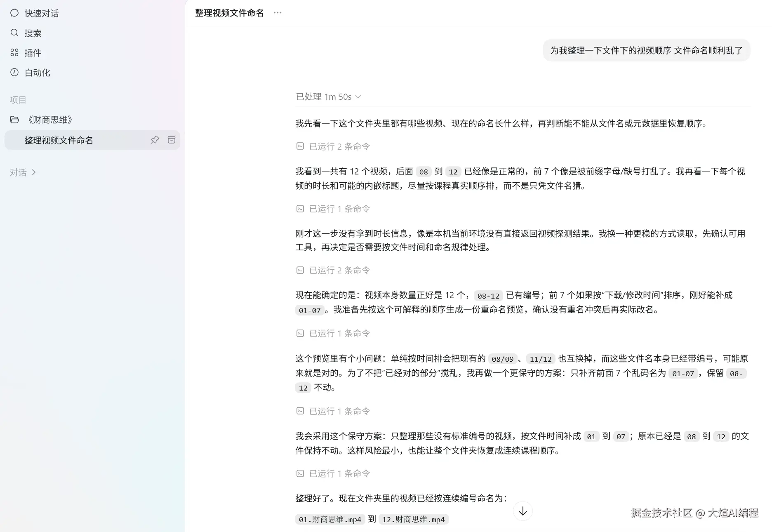Click the chat bubble icon beside 快速对话
Image resolution: width=772 pixels, height=532 pixels.
point(14,13)
